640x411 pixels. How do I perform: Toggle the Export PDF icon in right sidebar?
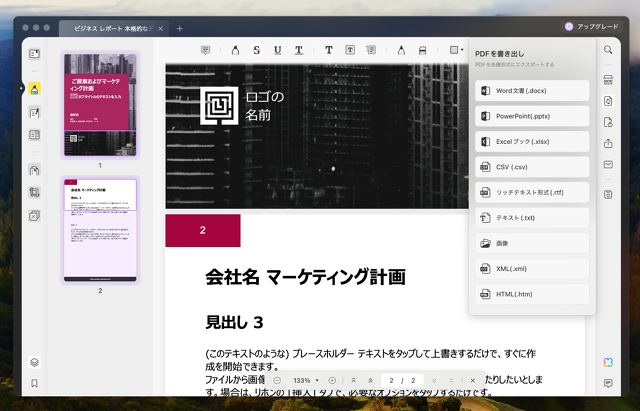608,101
